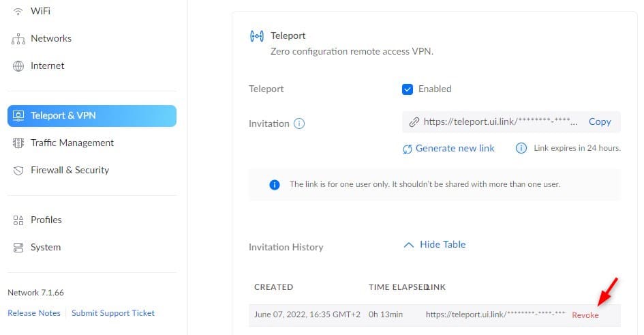Generate new link for Teleport invitation
This screenshot has width=644, height=335.
(455, 148)
